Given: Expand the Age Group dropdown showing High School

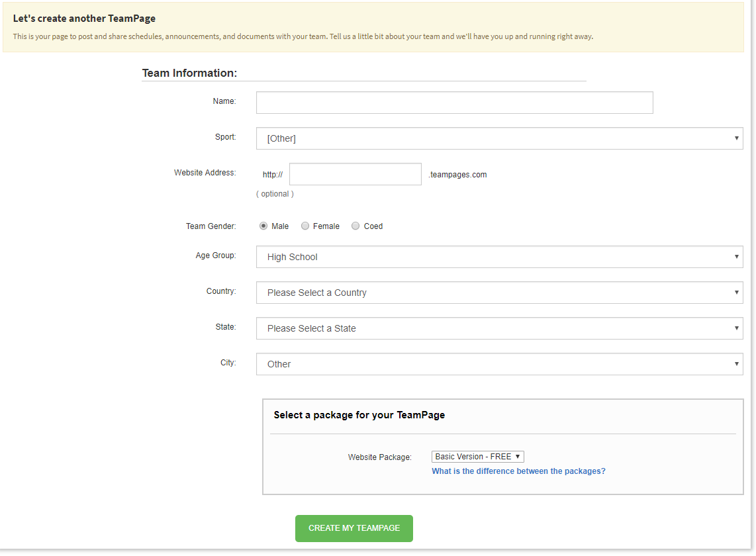Looking at the screenshot, I should tap(499, 257).
